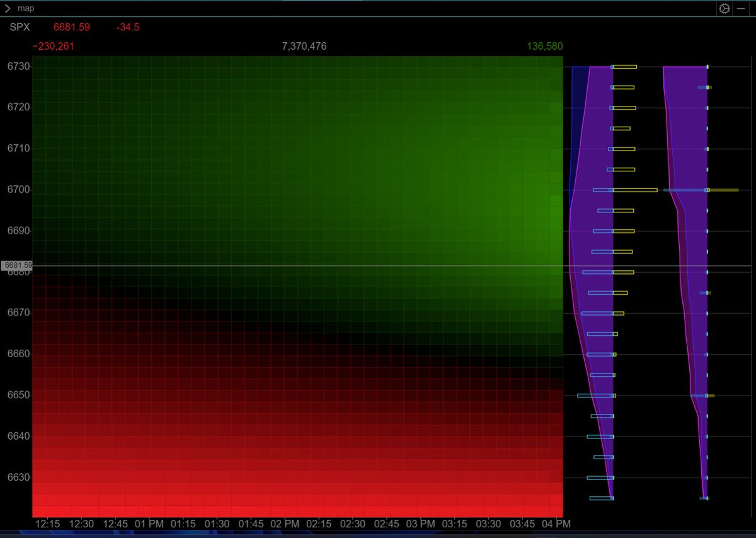Click the SPX symbol label
The height and width of the screenshot is (538, 756).
(20, 28)
